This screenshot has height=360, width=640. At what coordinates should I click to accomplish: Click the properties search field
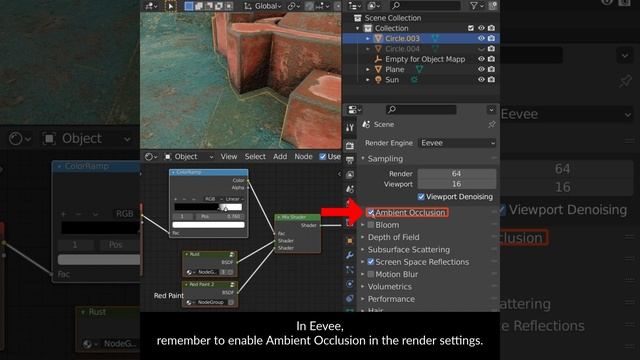coord(421,109)
